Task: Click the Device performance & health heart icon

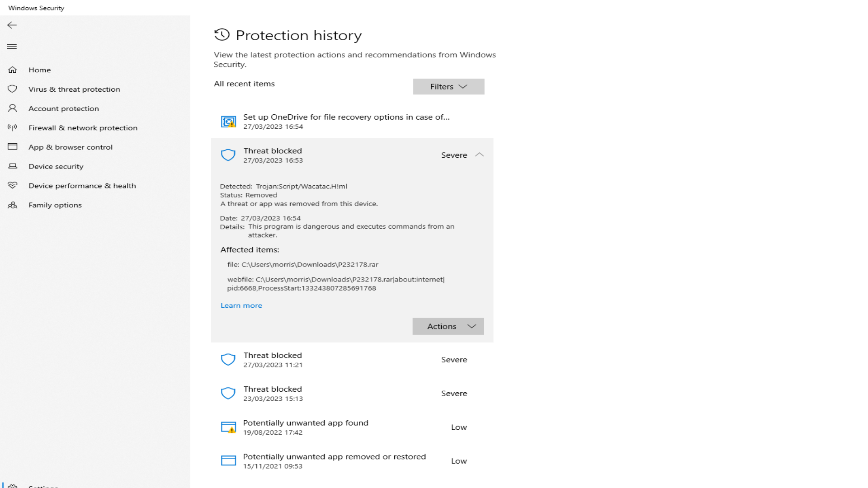Action: coord(13,186)
